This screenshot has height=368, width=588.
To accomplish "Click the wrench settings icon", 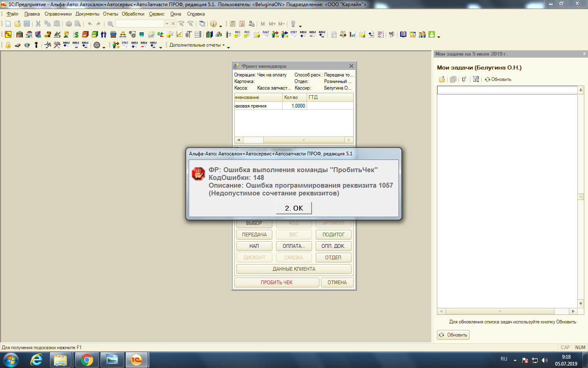I will (x=293, y=24).
